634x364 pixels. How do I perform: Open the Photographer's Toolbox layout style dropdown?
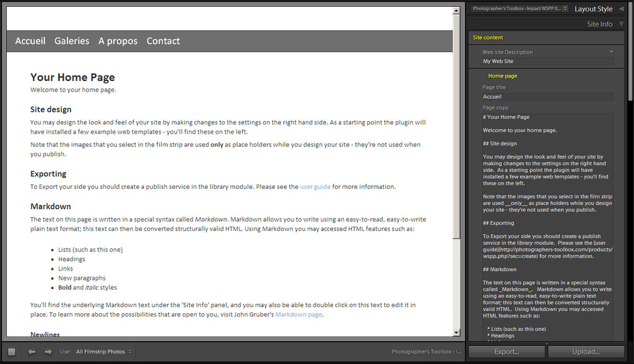(x=520, y=9)
